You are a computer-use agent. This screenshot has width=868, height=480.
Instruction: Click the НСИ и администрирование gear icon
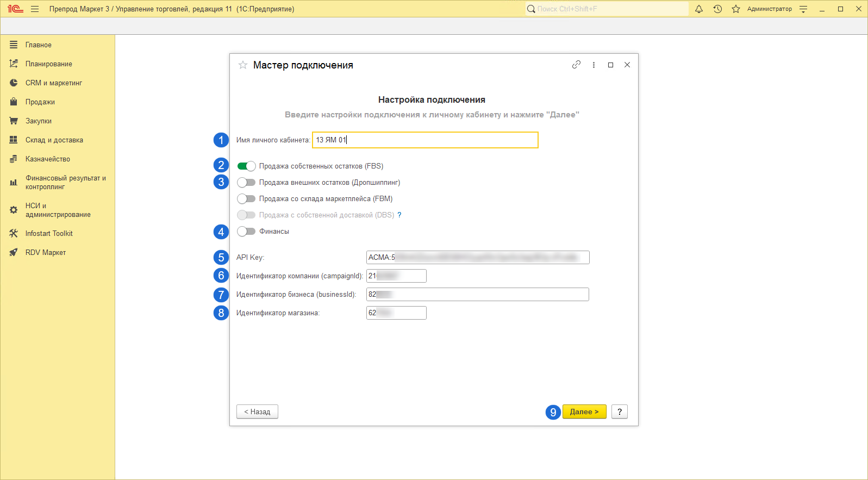click(x=14, y=210)
